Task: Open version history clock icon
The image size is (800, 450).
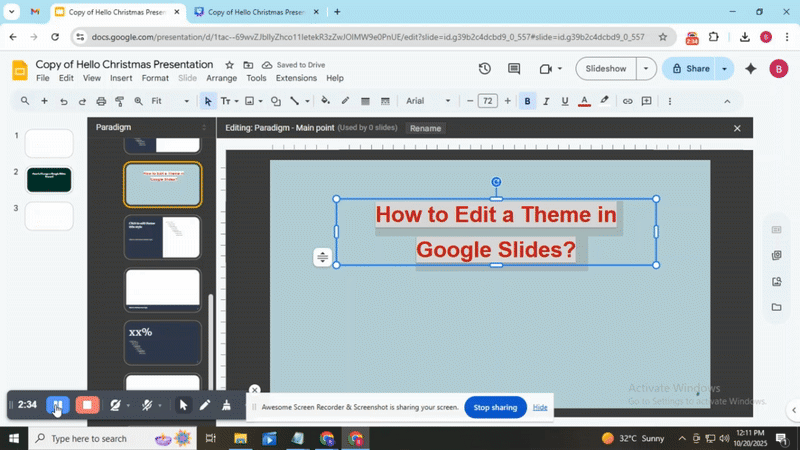Action: 485,69
